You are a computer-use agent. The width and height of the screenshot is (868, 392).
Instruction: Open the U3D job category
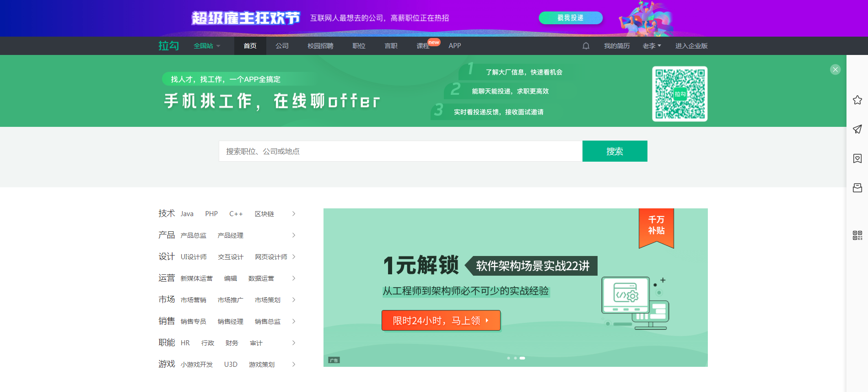(231, 365)
